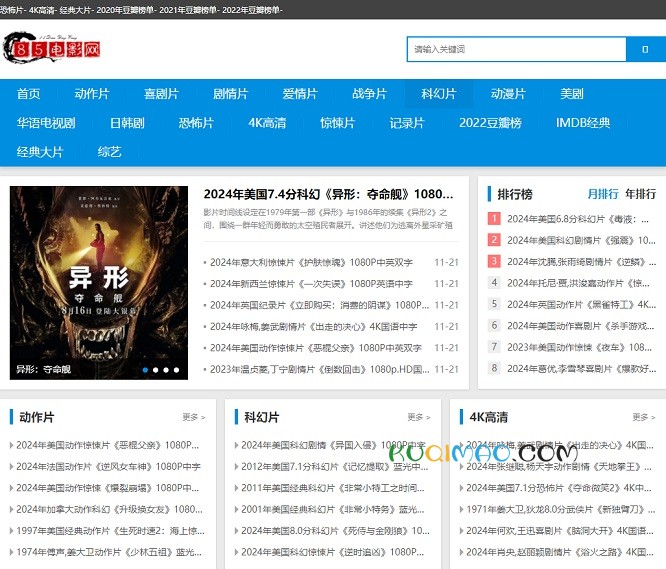Open the 2022豆瓣榜 navigation item
666x569 pixels.
[x=490, y=123]
